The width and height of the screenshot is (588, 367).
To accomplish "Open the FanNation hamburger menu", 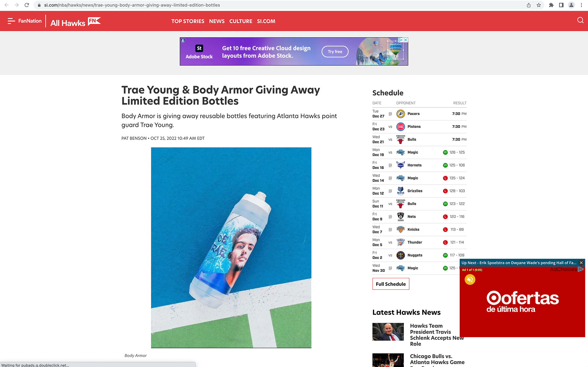I will pos(11,21).
